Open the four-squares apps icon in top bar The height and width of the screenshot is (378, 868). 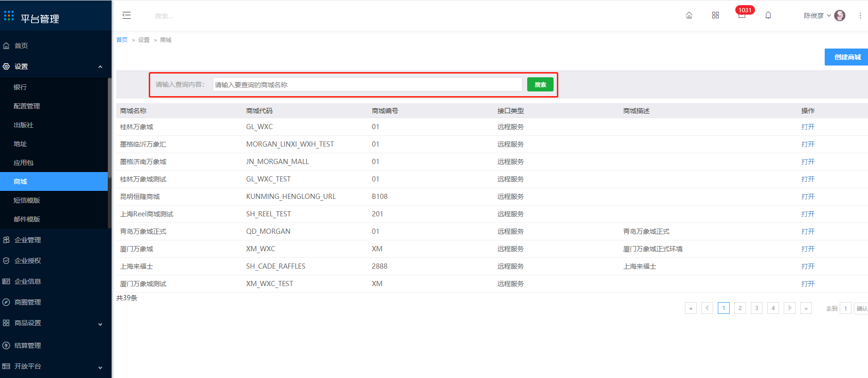[x=715, y=16]
